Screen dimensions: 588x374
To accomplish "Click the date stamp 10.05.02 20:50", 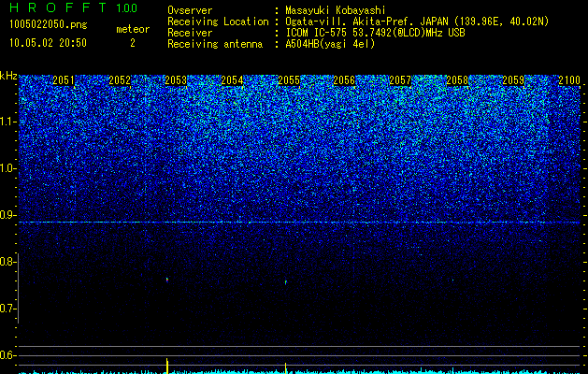I will pos(48,43).
